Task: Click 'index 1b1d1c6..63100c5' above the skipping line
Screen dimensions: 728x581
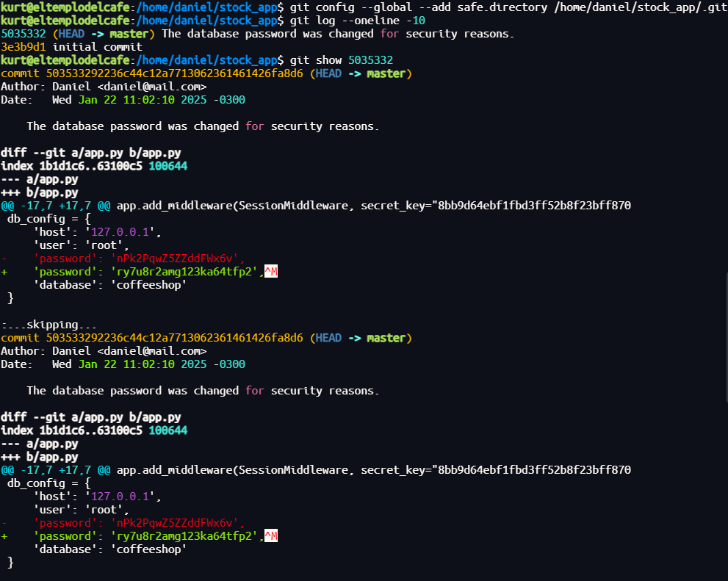Action: (x=71, y=166)
